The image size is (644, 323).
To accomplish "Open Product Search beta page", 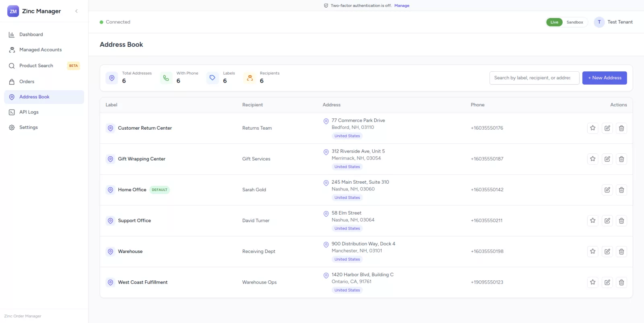I will [x=44, y=66].
